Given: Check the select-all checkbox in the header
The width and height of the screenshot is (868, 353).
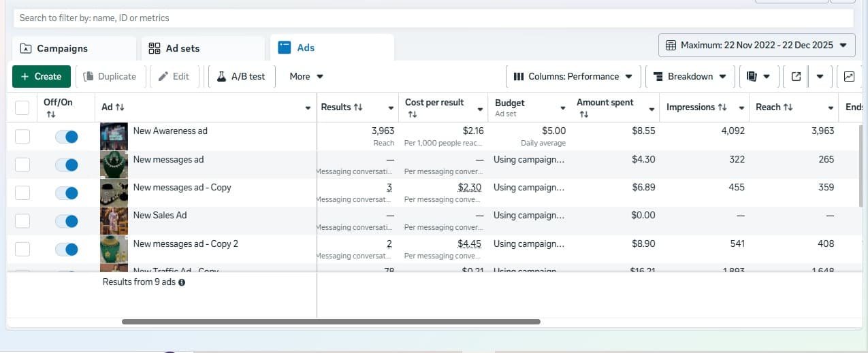Looking at the screenshot, I should pyautogui.click(x=22, y=108).
